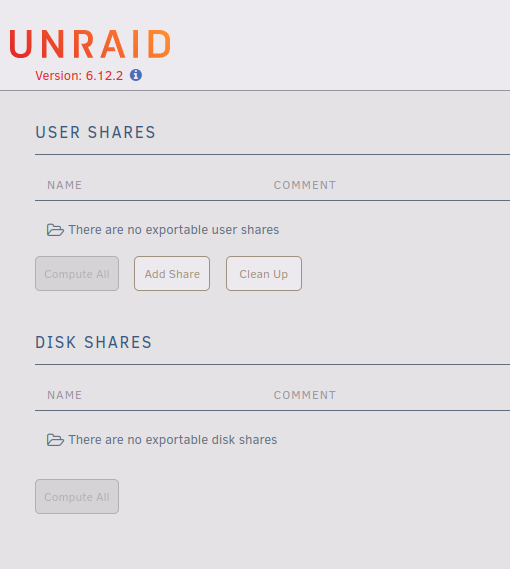
Task: Click the Comment column header in Disk Shares
Action: [x=305, y=395]
